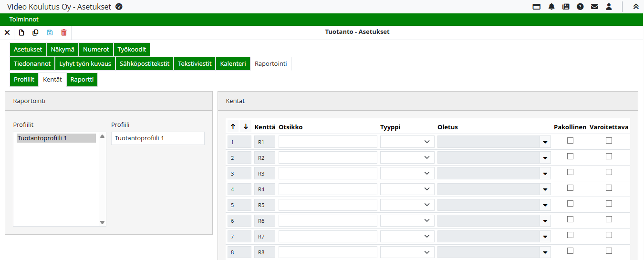Click the copy/duplicate icon in toolbar
The image size is (644, 260).
tap(35, 32)
